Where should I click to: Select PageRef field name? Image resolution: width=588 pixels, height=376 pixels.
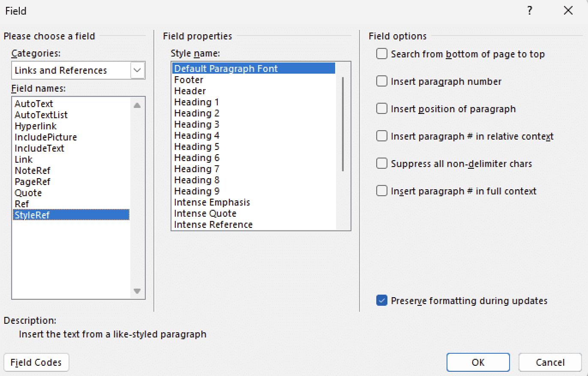[33, 182]
